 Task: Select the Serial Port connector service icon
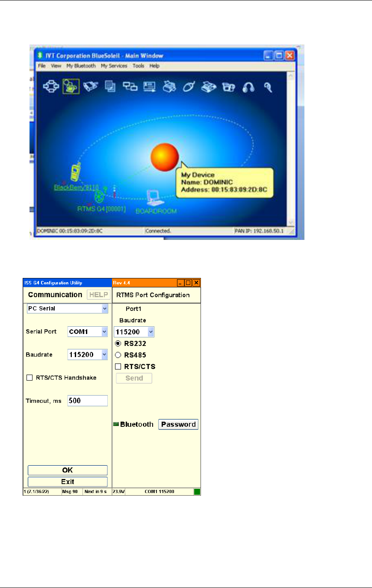(x=91, y=87)
